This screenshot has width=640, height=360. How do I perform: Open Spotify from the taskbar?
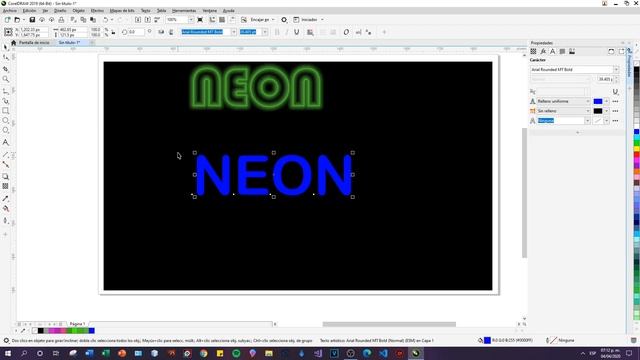click(236, 353)
